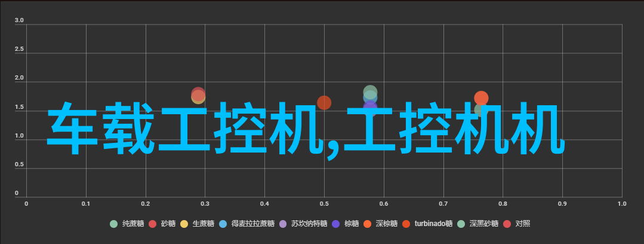Select the 苏坎纳特糖 legend label

[x=309, y=224]
